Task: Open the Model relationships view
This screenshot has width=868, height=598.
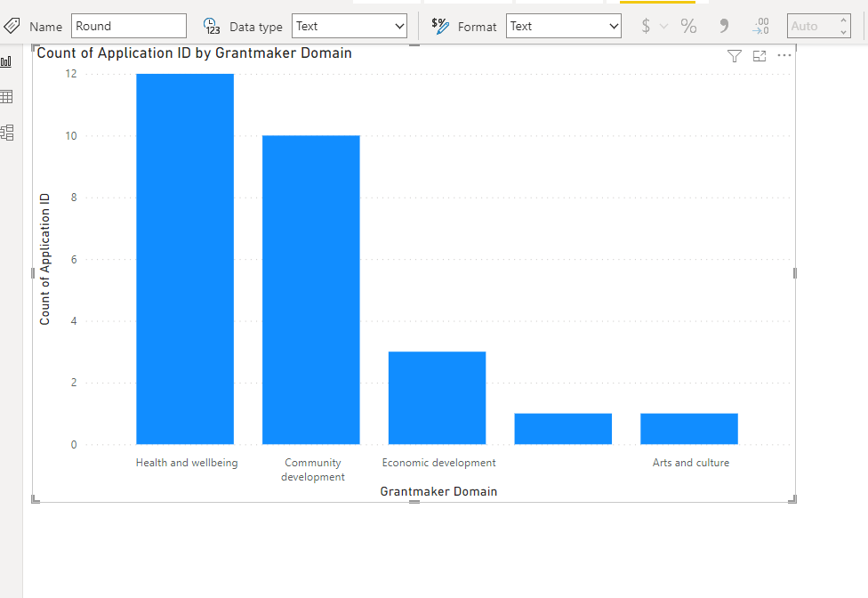Action: coord(7,133)
